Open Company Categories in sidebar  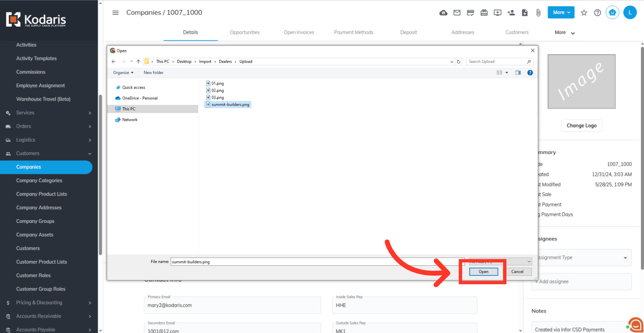click(x=39, y=181)
